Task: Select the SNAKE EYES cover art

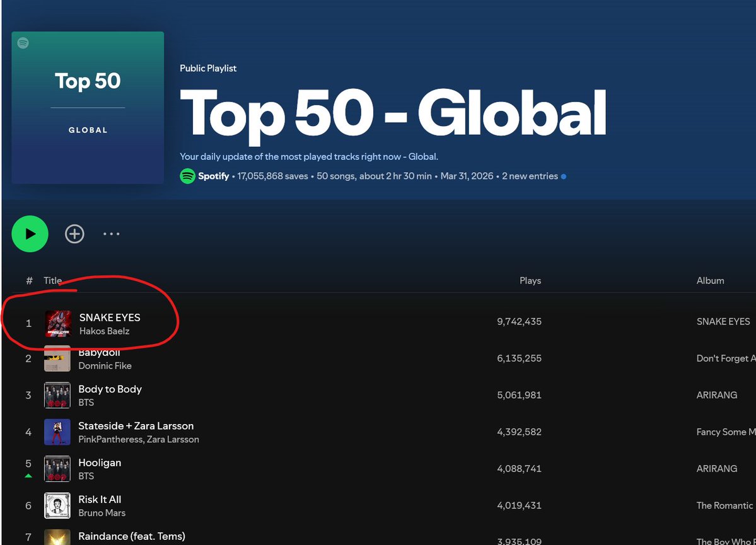Action: [x=58, y=323]
